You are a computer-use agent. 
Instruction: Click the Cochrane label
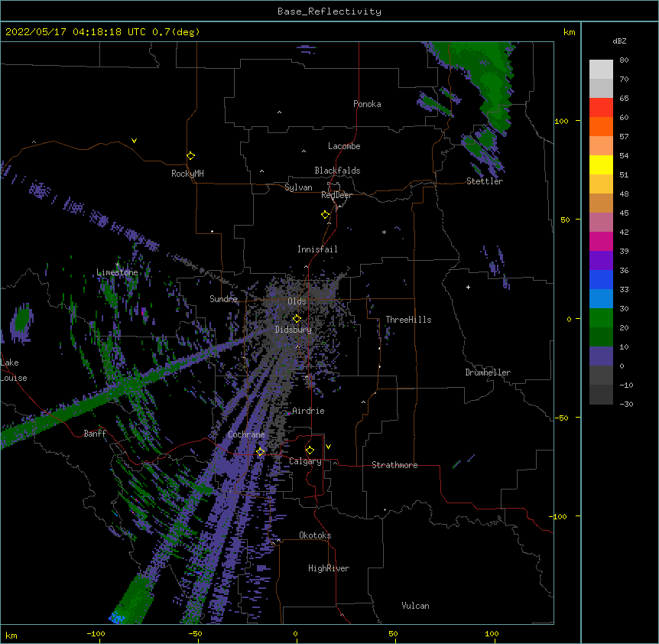coord(246,434)
